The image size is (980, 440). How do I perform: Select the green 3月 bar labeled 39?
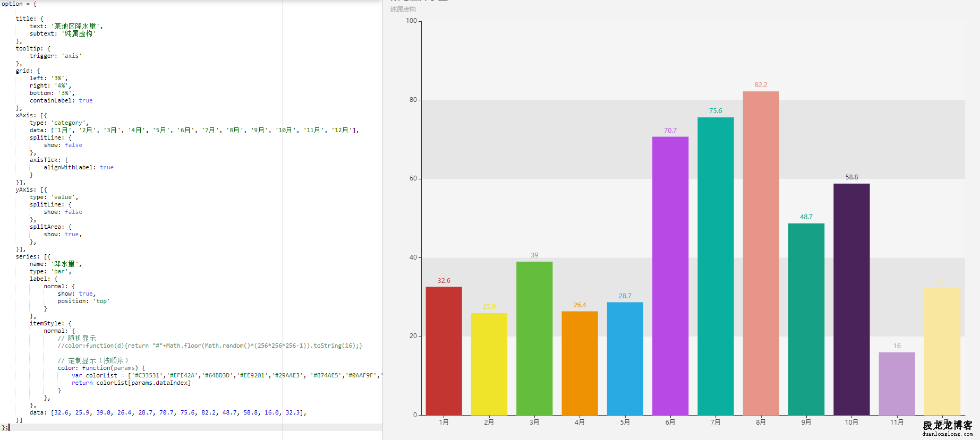coord(534,338)
